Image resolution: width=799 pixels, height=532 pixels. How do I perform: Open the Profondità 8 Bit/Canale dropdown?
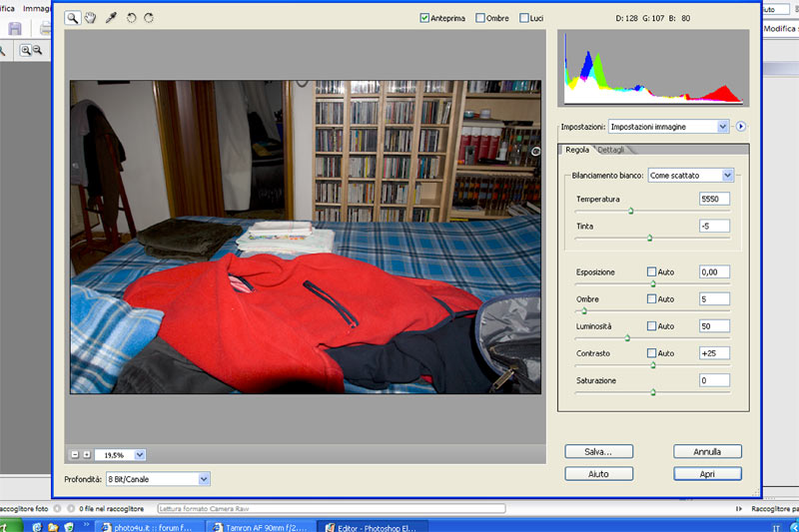click(158, 479)
